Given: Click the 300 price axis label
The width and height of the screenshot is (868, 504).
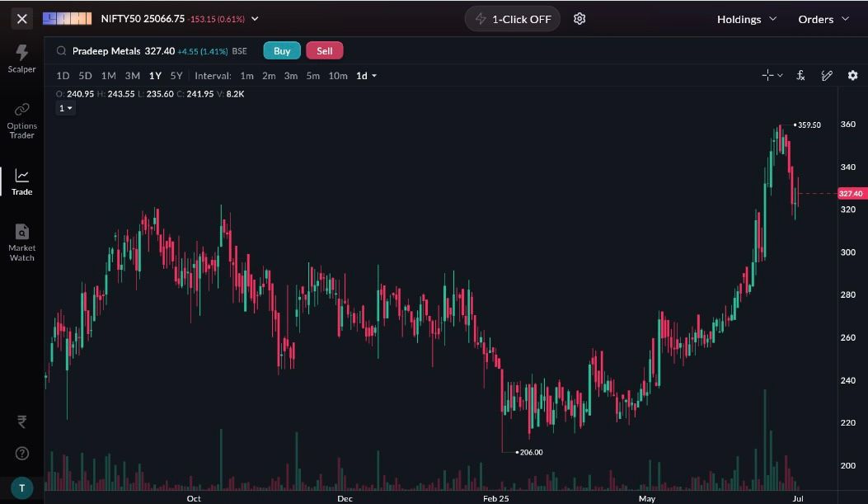Looking at the screenshot, I should tap(847, 252).
